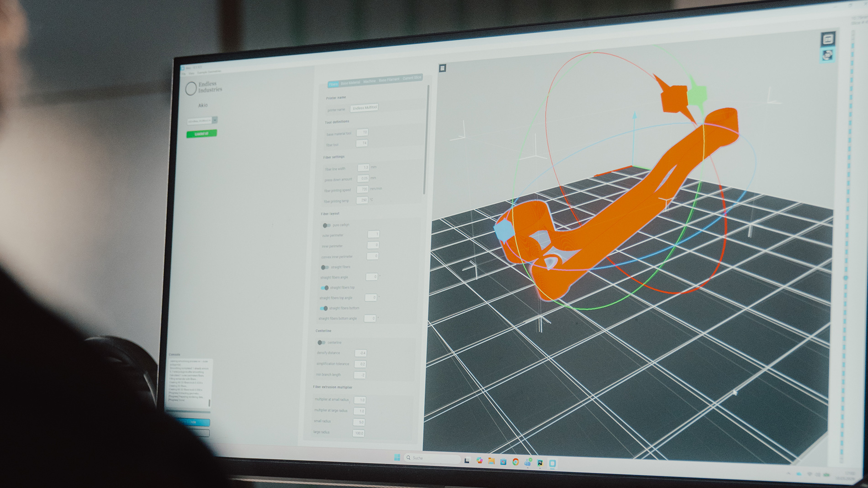Click the green loaded status button
The width and height of the screenshot is (868, 488).
coord(201,134)
